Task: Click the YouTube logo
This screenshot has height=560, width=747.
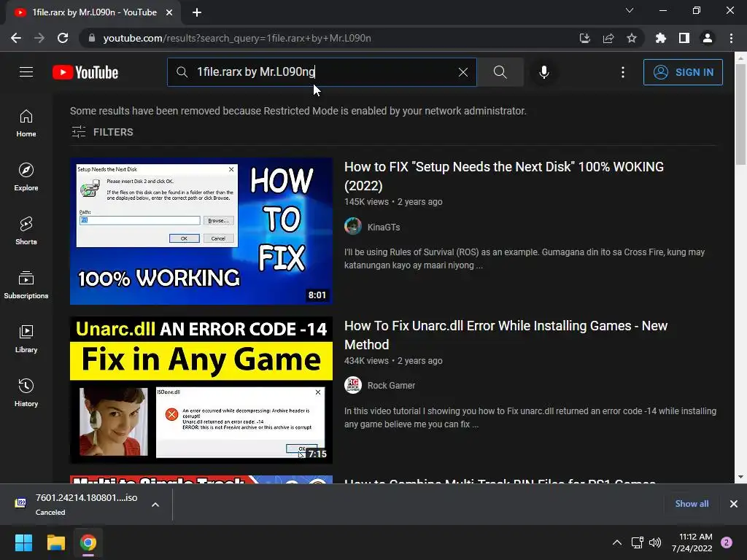Action: [x=85, y=72]
